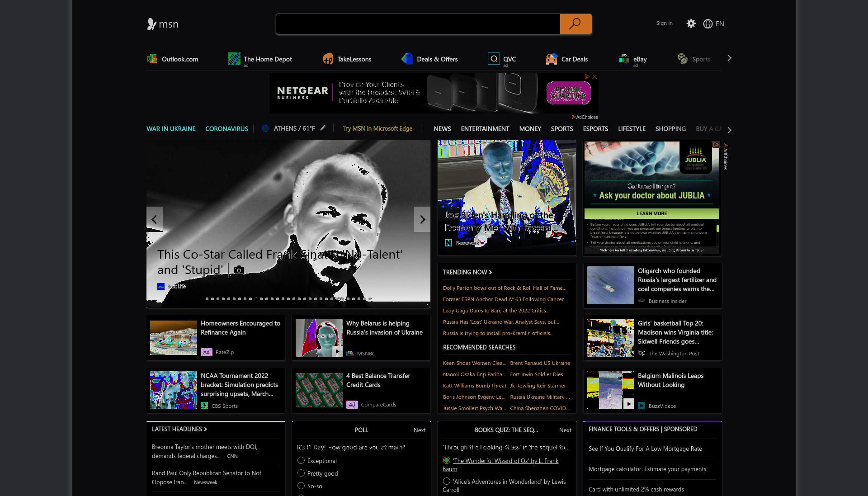
Task: Click BECOME A PARTNER on NETGEAR ad
Action: [568, 92]
